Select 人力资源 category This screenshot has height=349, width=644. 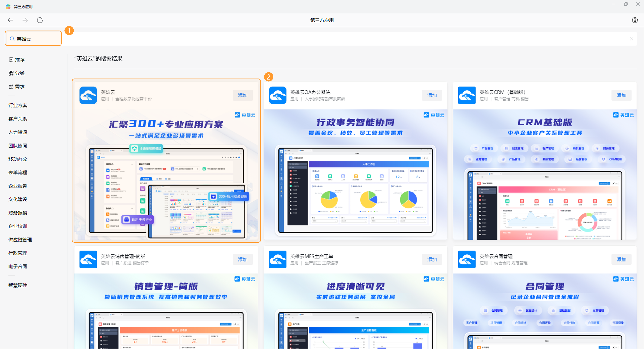click(18, 132)
